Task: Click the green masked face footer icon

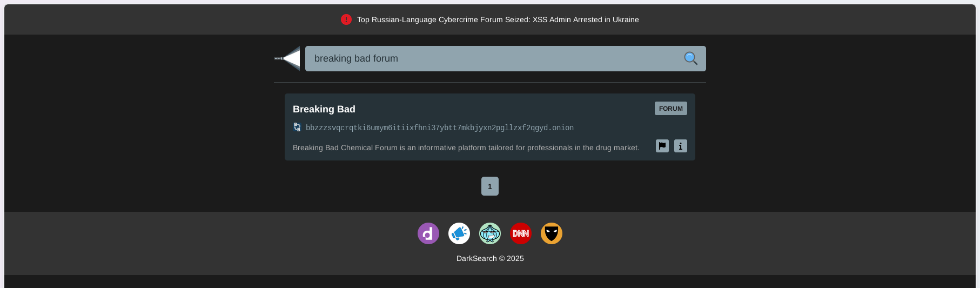Action: point(490,233)
